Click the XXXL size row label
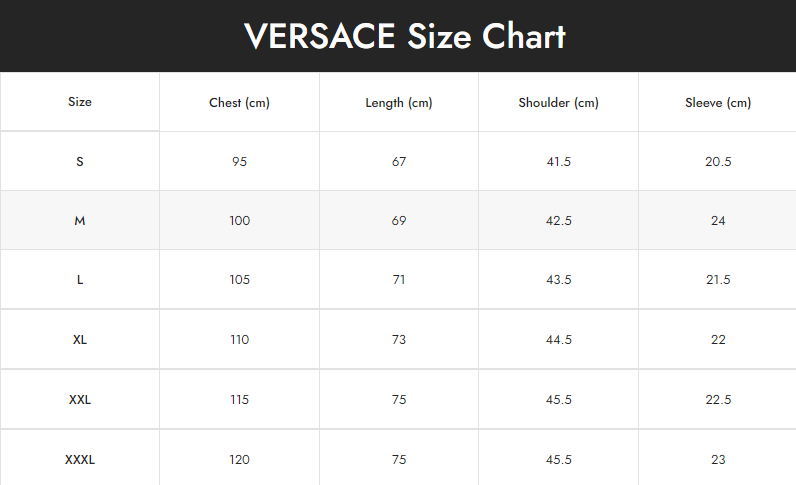The image size is (796, 485). tap(80, 460)
